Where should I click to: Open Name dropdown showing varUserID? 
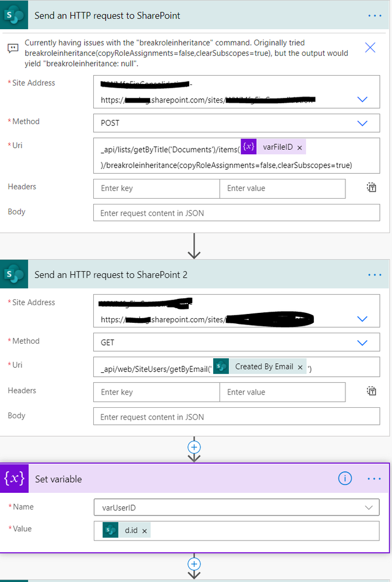tap(236, 507)
